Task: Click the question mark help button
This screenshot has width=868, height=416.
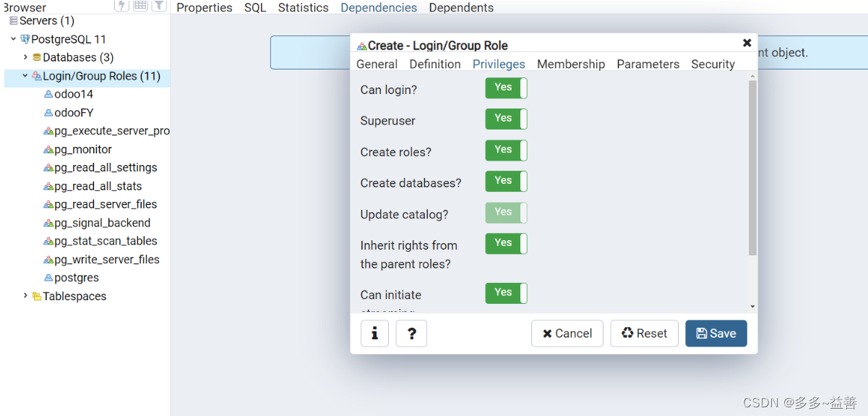Action: pyautogui.click(x=411, y=334)
